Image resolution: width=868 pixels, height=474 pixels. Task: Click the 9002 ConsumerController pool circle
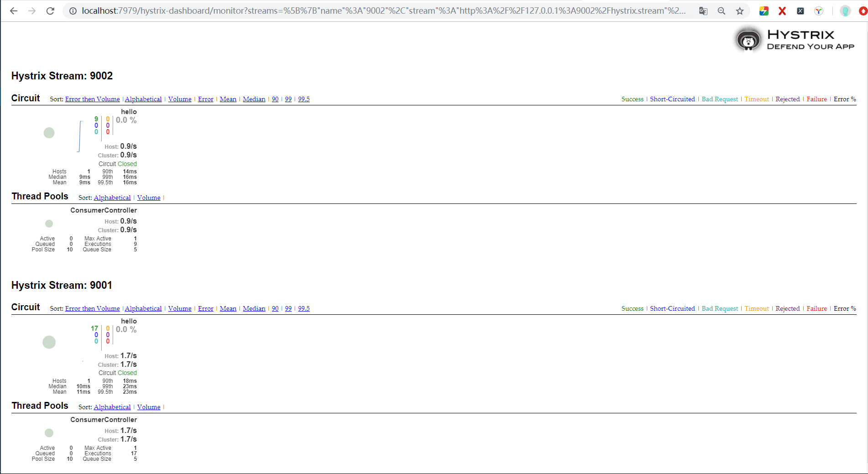49,224
